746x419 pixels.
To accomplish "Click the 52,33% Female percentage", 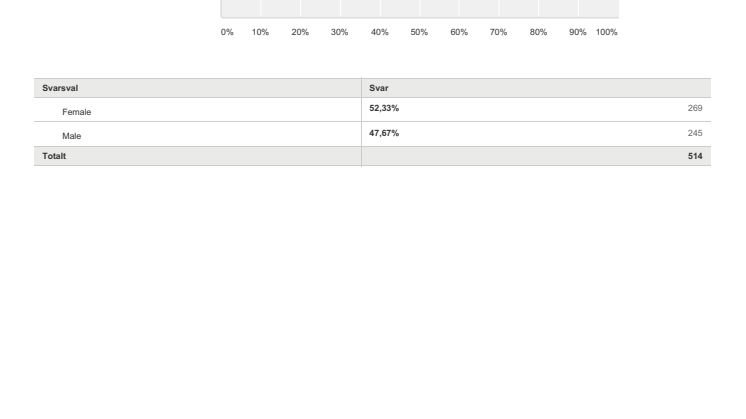I will [384, 108].
